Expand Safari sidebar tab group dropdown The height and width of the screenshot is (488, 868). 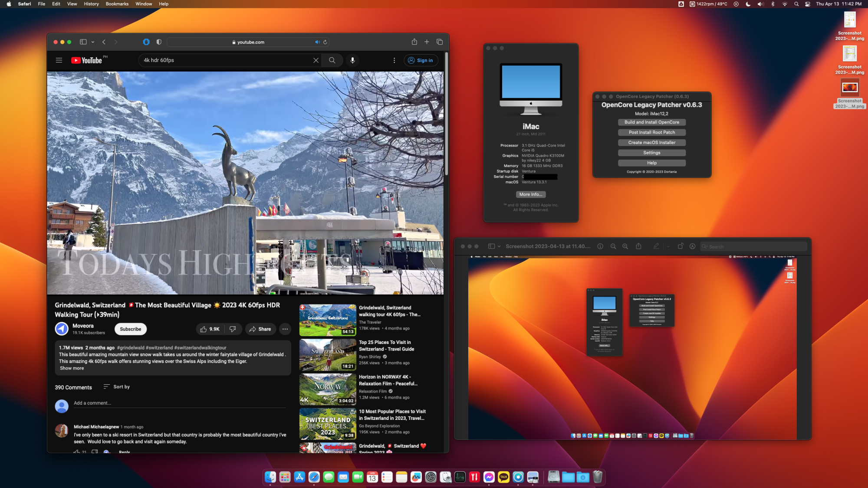93,42
